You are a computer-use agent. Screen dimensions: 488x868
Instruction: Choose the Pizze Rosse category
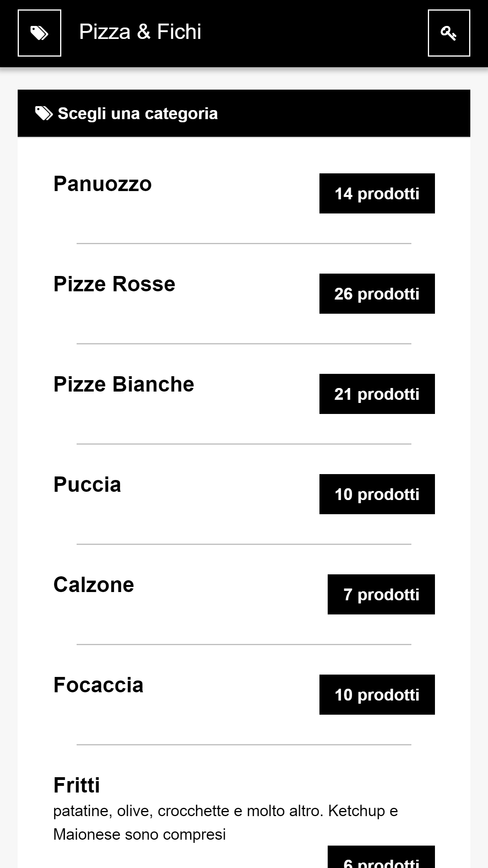[x=114, y=284]
